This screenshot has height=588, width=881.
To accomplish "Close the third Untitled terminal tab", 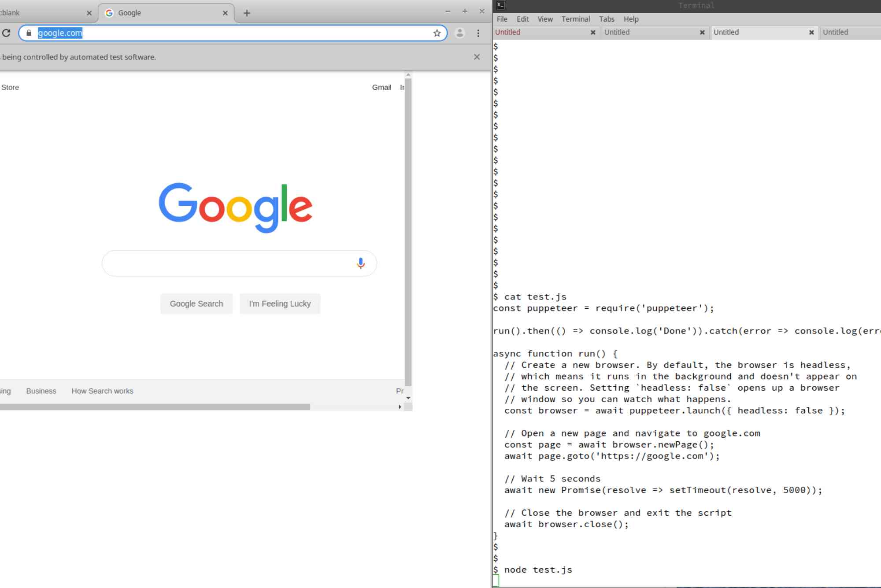I will pyautogui.click(x=811, y=32).
